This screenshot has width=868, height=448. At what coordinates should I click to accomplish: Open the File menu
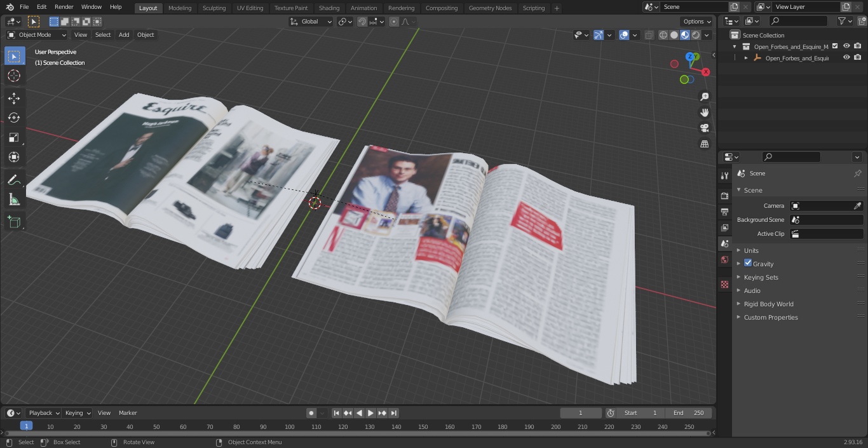(x=24, y=7)
